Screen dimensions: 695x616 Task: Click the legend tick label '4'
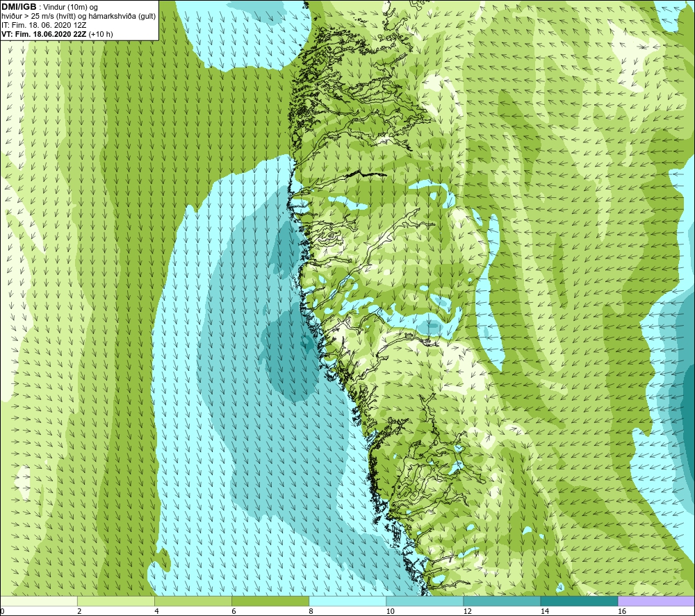click(156, 611)
